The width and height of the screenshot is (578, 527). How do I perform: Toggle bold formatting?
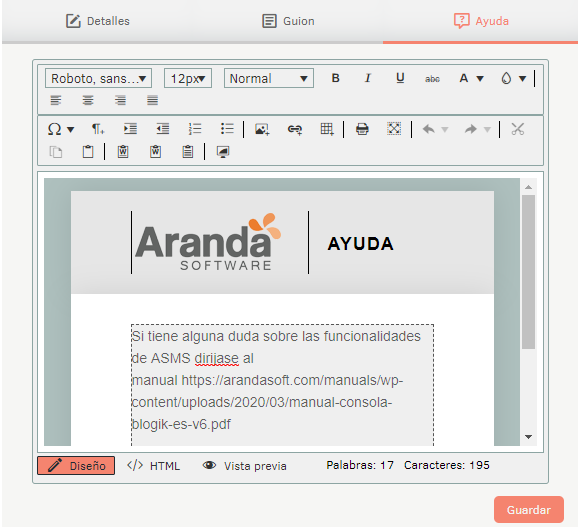point(335,78)
